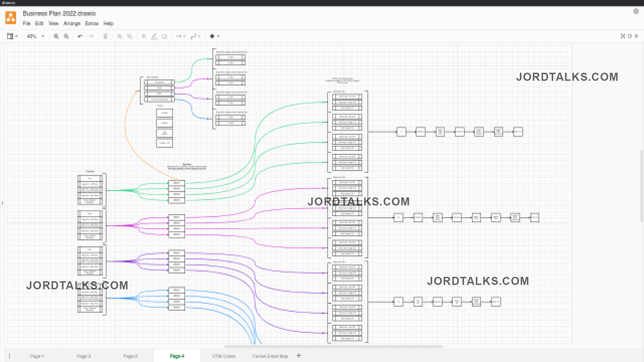Viewport: 644px width, 362px height.
Task: Toggle fullscreen mode with the top-right icon
Action: tap(623, 36)
